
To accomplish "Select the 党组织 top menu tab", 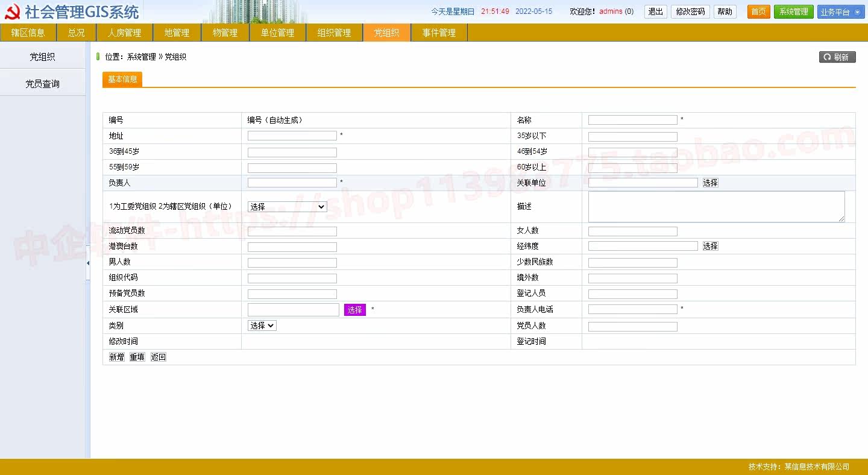I will point(387,33).
